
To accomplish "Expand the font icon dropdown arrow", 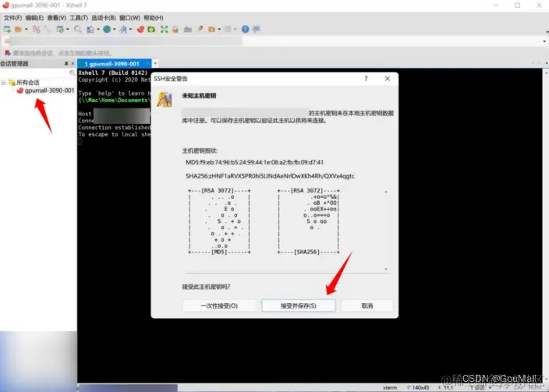I will pos(130,30).
